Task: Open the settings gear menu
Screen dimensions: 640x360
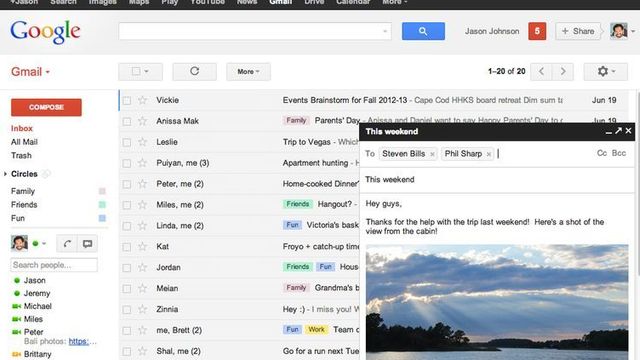Action: [606, 71]
